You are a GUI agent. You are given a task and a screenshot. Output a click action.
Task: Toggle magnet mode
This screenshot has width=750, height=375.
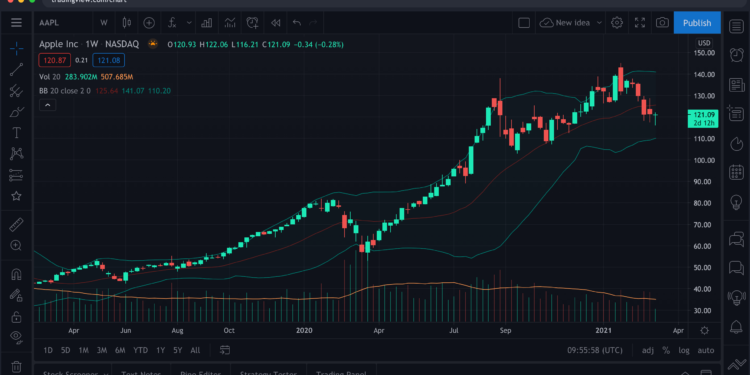tap(16, 274)
